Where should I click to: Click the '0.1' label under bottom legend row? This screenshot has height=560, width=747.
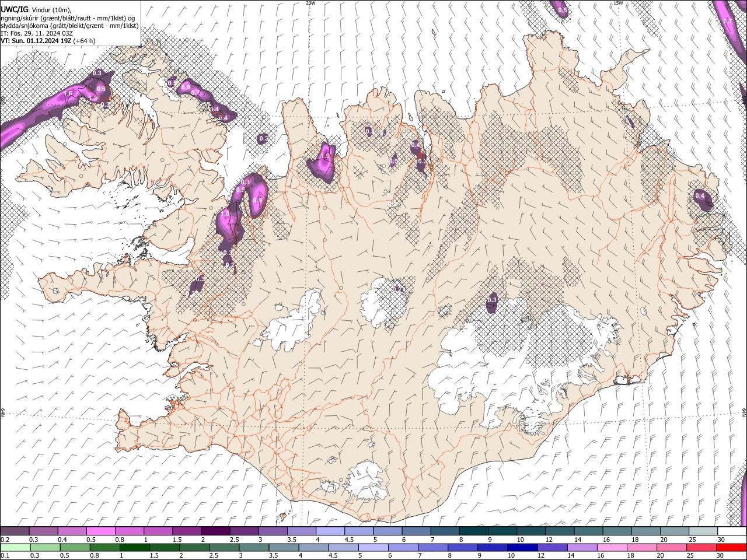point(5,556)
